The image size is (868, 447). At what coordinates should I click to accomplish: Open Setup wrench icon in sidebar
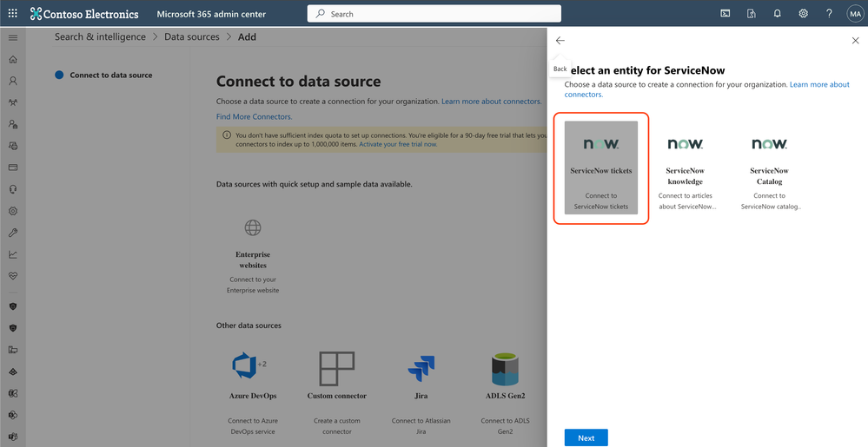13,233
